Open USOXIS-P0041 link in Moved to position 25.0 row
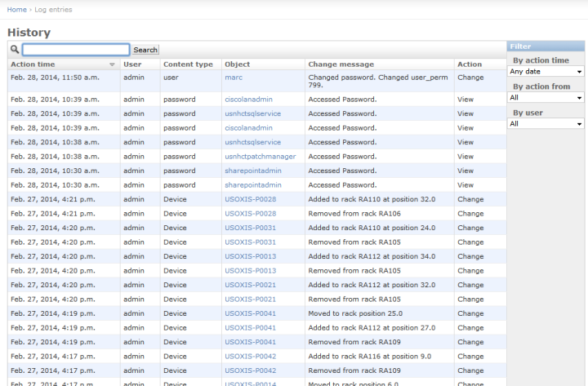Image resolution: width=588 pixels, height=386 pixels. [250, 313]
